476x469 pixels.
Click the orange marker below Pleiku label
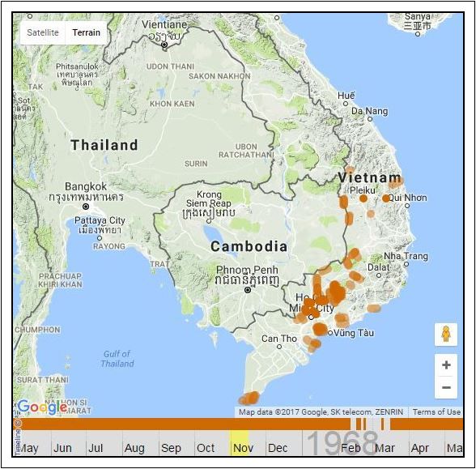coord(363,198)
